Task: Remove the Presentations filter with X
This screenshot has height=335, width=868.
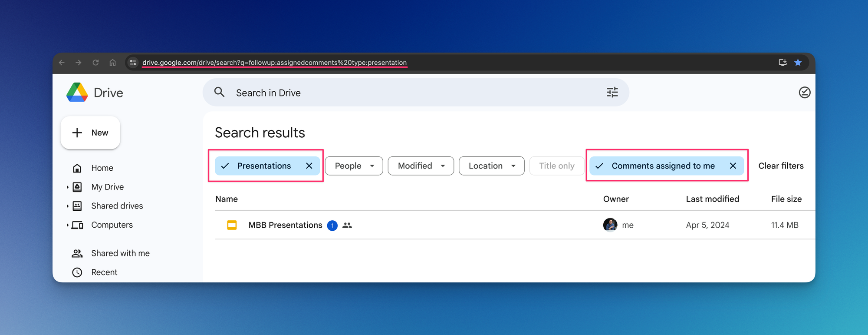Action: [x=309, y=166]
